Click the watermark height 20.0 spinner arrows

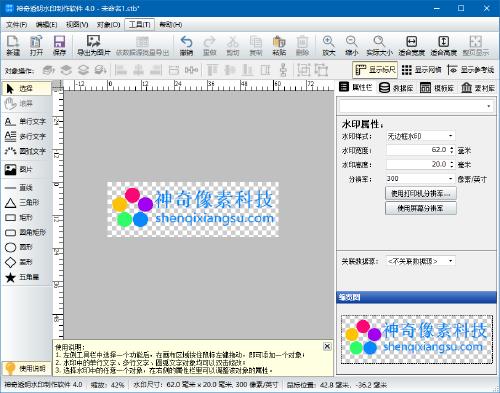tap(451, 164)
